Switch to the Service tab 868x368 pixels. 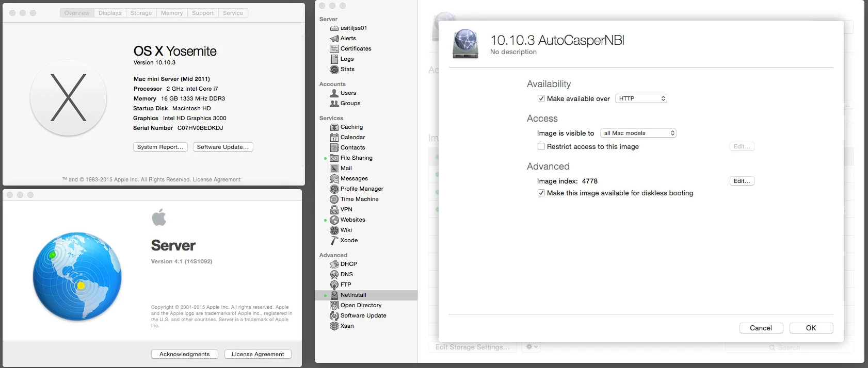click(233, 13)
